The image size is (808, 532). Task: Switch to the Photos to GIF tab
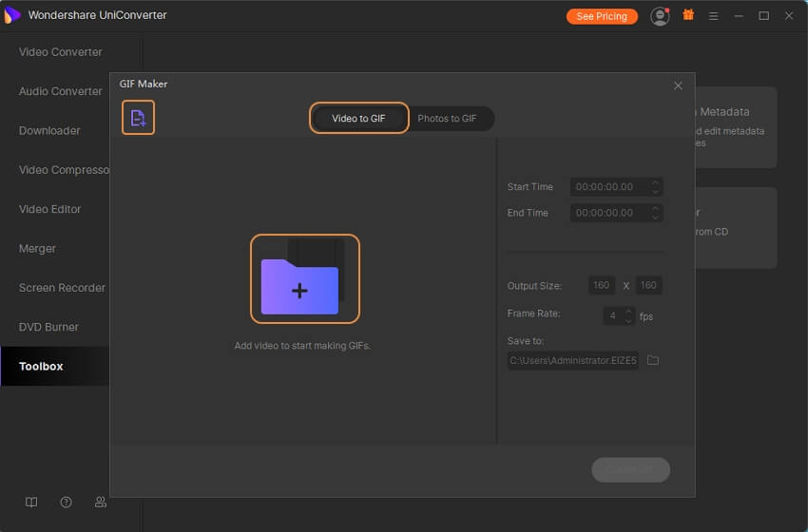[x=447, y=119]
